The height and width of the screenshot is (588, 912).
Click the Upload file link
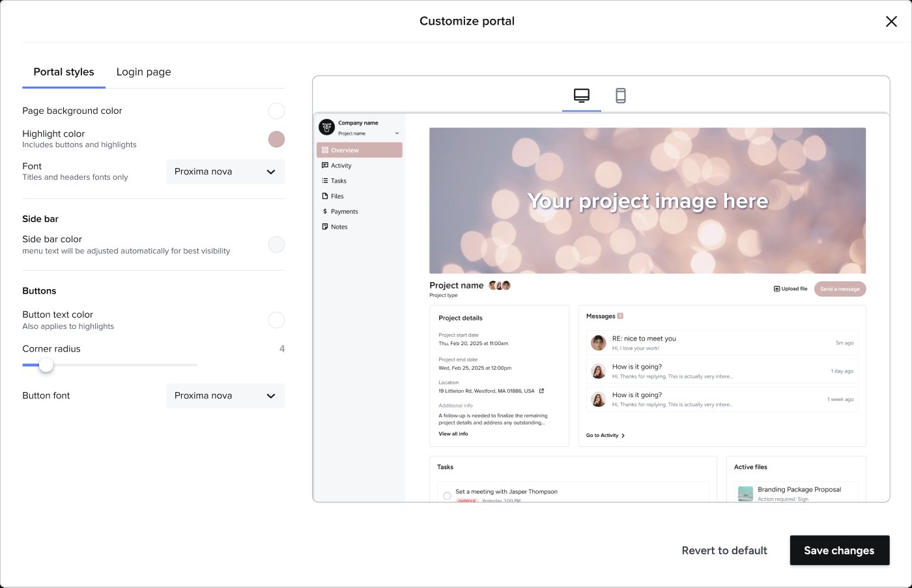pos(790,288)
